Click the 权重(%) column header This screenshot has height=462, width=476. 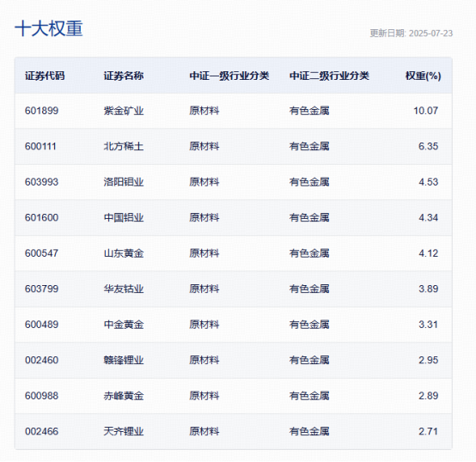(424, 76)
